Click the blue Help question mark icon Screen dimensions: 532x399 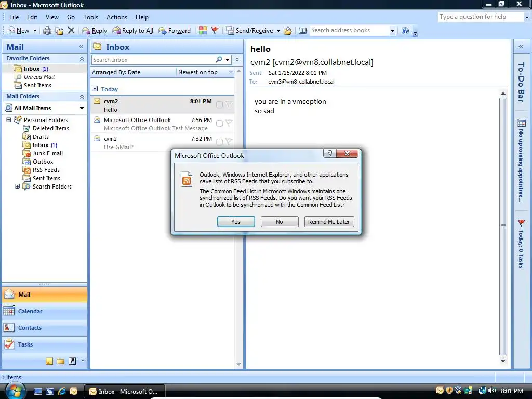point(405,31)
